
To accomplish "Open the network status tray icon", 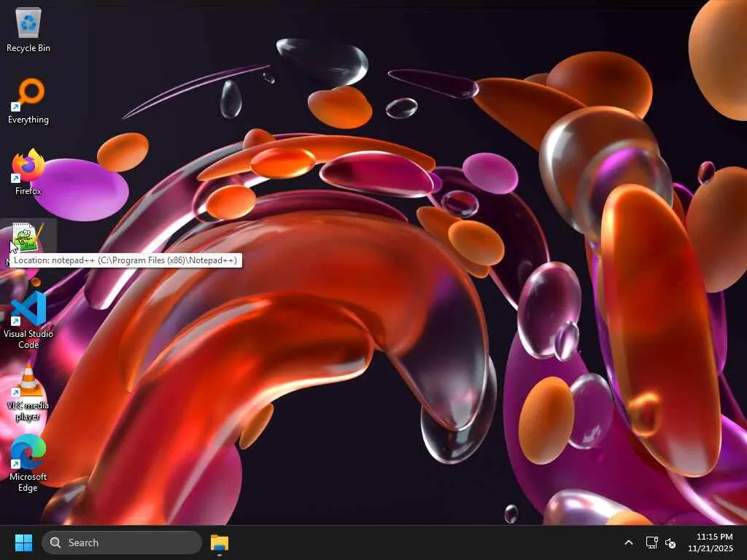I will point(651,542).
